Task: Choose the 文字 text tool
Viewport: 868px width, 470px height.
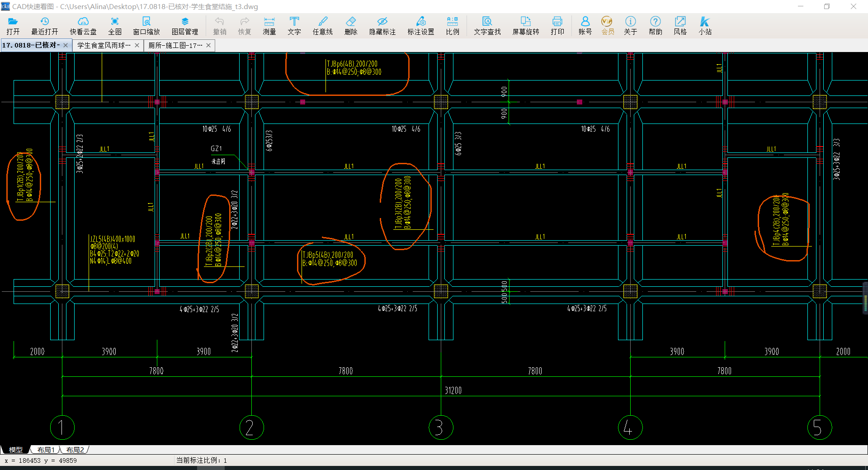Action: point(294,26)
